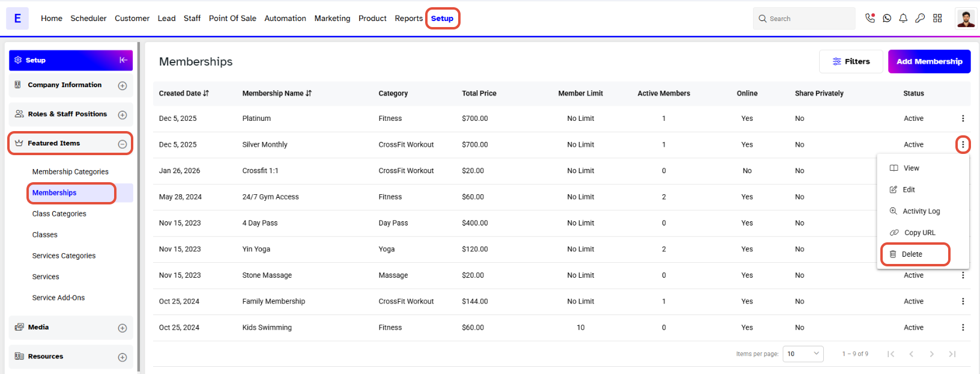Go to Home in top navigation
This screenshot has height=374, width=980.
coord(52,19)
